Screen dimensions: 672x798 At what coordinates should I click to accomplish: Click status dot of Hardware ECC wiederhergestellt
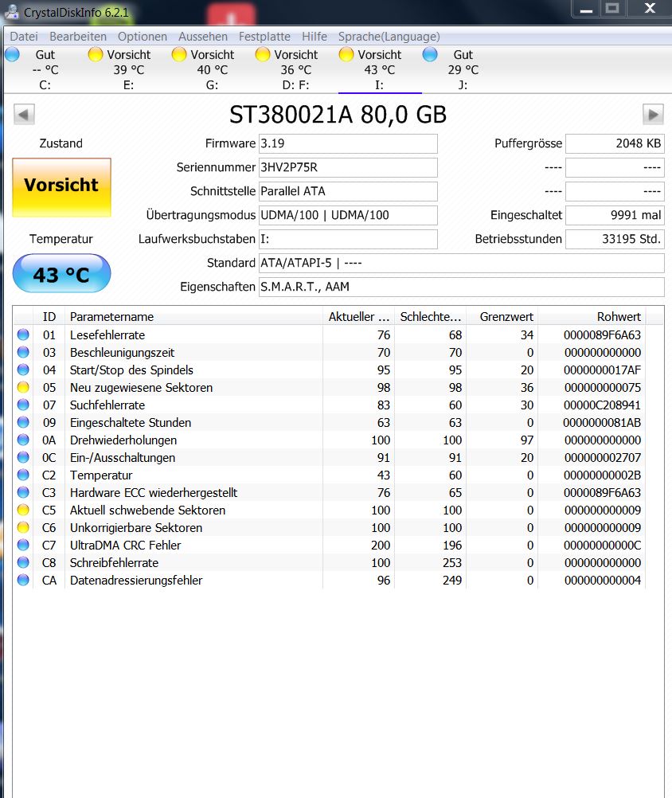point(23,492)
